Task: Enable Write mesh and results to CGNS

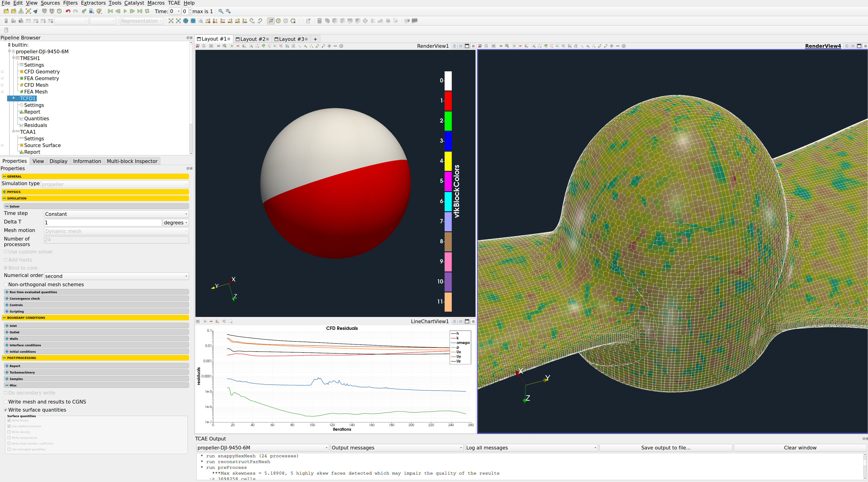Action: (x=5, y=402)
